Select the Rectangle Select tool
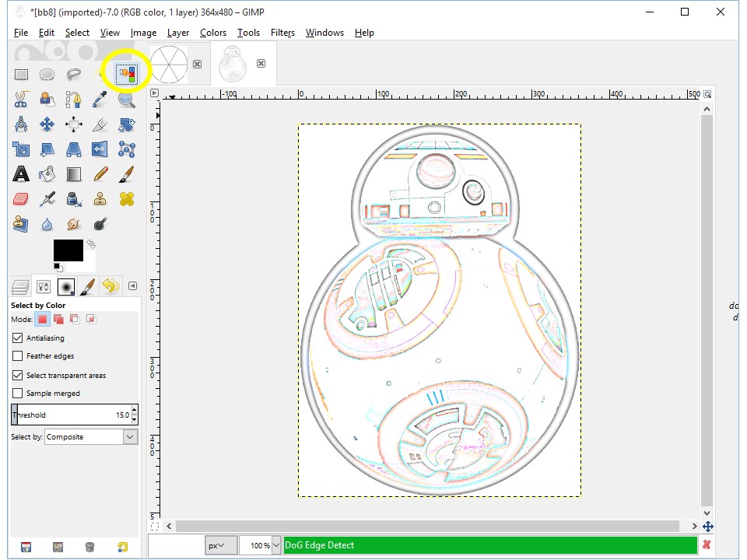747x560 pixels. coord(21,75)
